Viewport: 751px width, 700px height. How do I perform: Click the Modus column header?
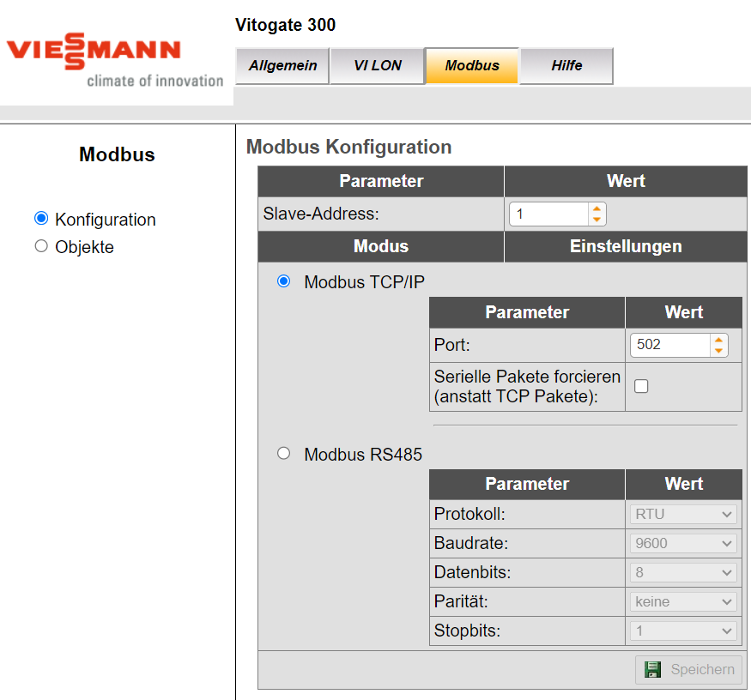381,246
